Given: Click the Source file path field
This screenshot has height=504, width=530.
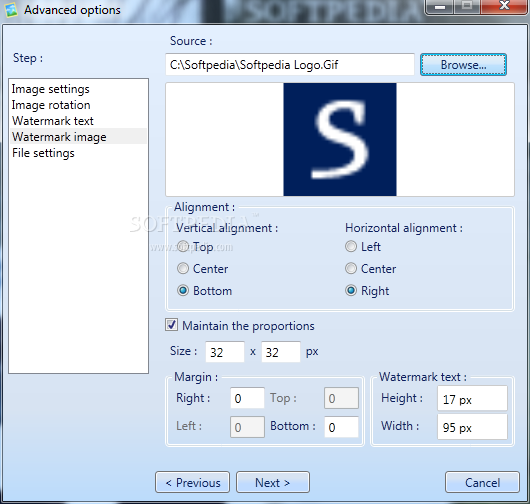Looking at the screenshot, I should pos(290,65).
